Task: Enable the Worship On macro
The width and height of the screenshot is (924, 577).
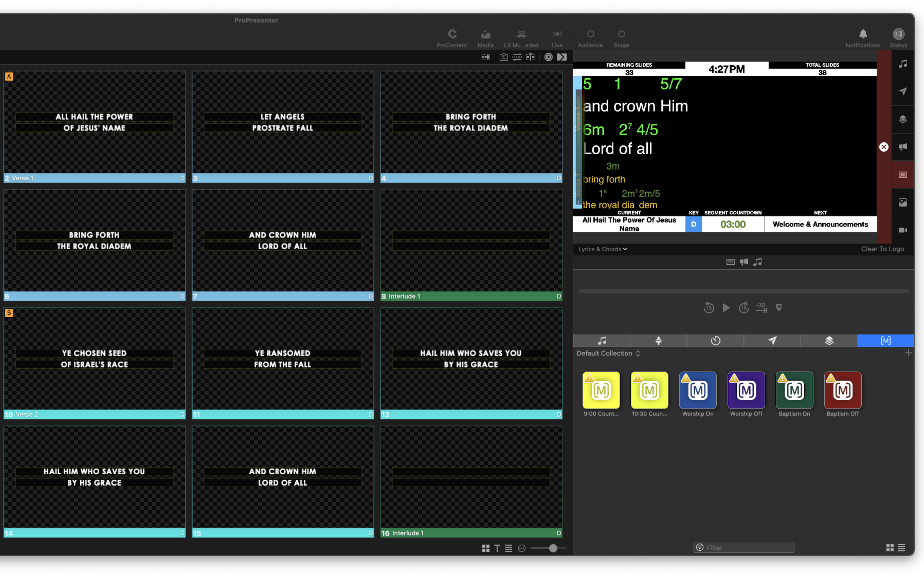Action: point(697,390)
